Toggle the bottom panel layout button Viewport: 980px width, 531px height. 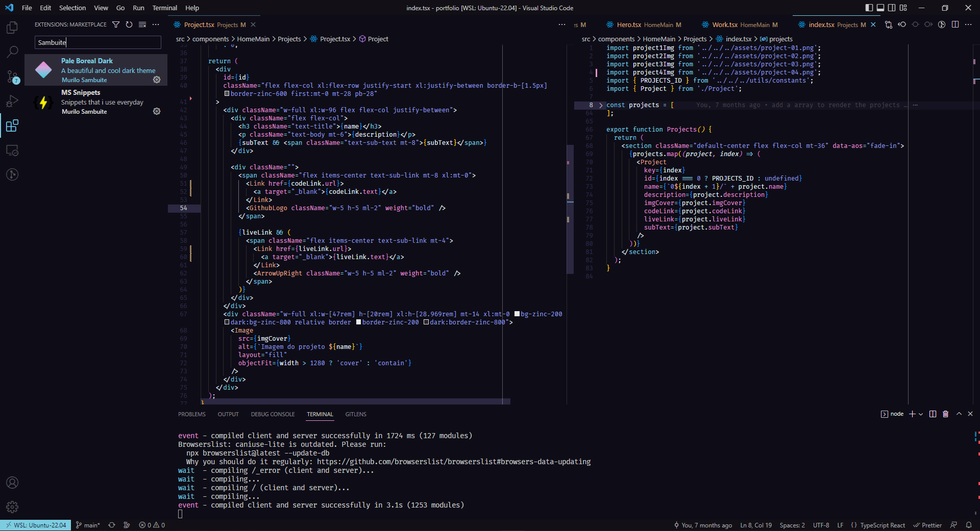tap(880, 8)
